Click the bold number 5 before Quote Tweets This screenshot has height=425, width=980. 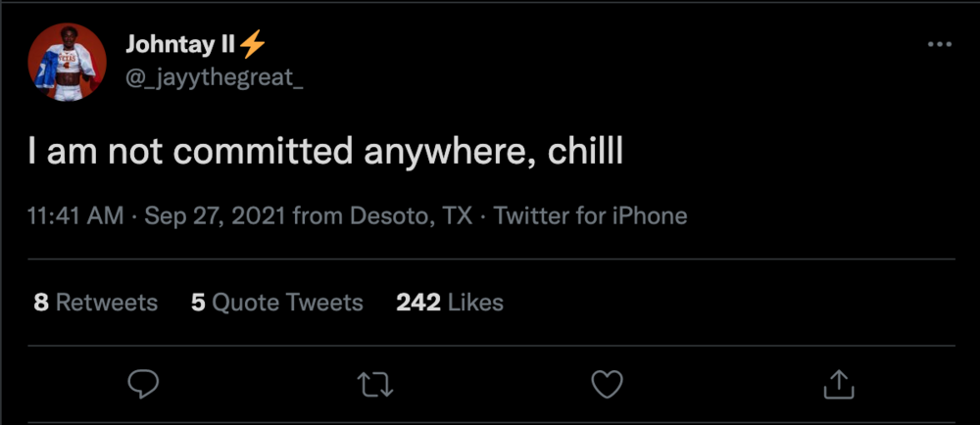tap(198, 303)
